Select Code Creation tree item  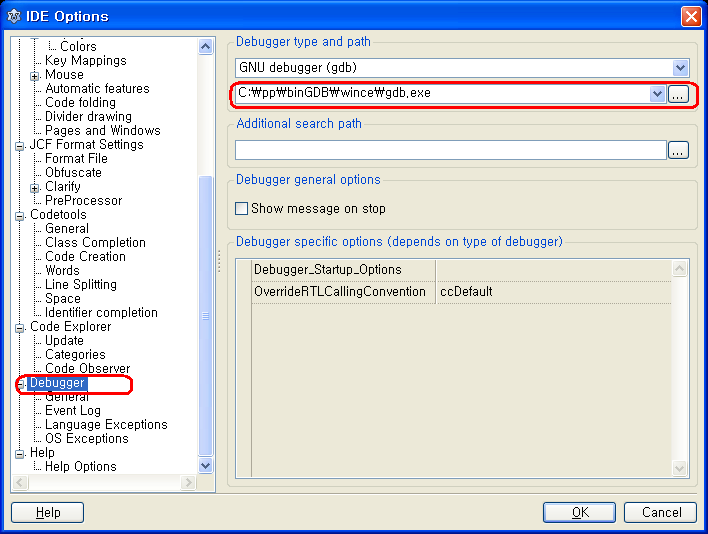coord(85,256)
